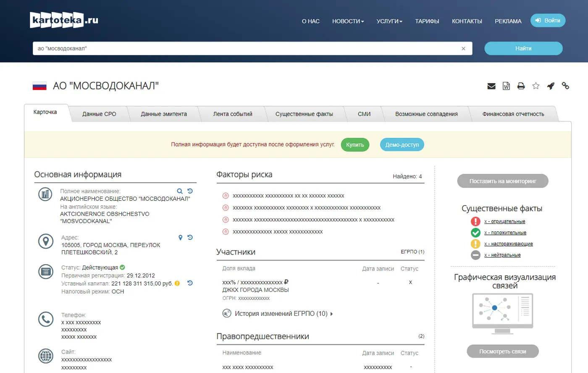The width and height of the screenshot is (588, 373).
Task: Export card to Word document icon
Action: click(507, 86)
